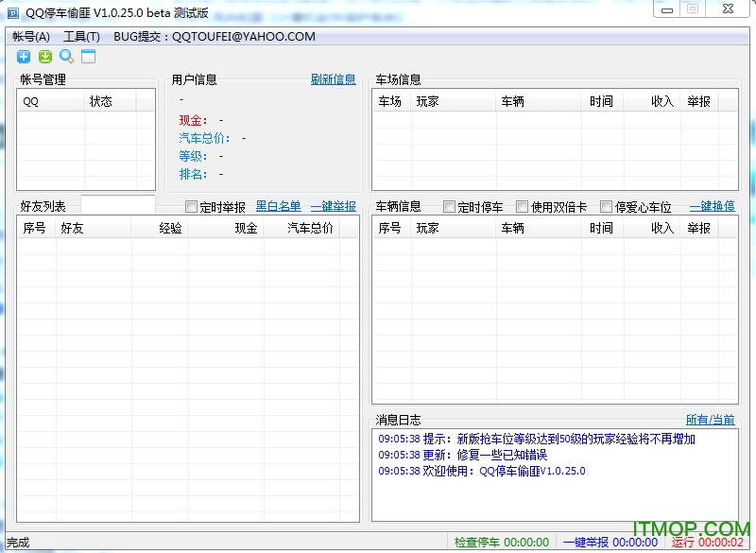Click the log line 欢迎使用：QQ停车偷匪V1.0.25.0

click(x=482, y=471)
